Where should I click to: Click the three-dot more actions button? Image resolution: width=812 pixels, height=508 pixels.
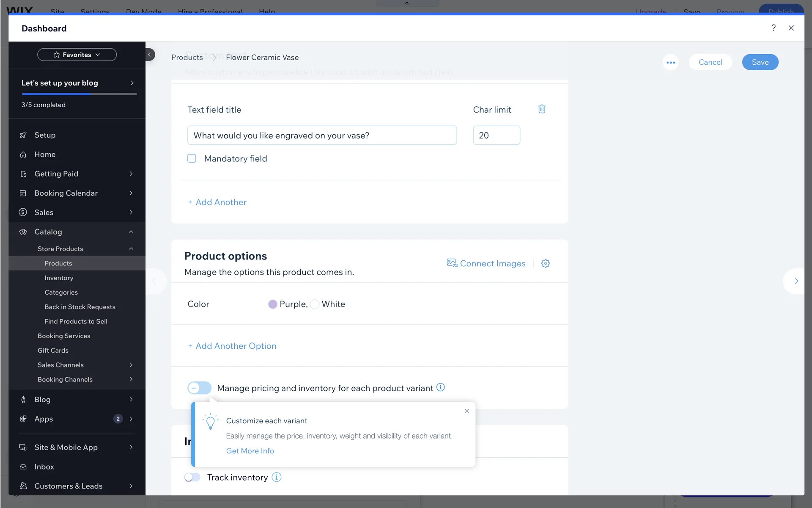point(670,62)
